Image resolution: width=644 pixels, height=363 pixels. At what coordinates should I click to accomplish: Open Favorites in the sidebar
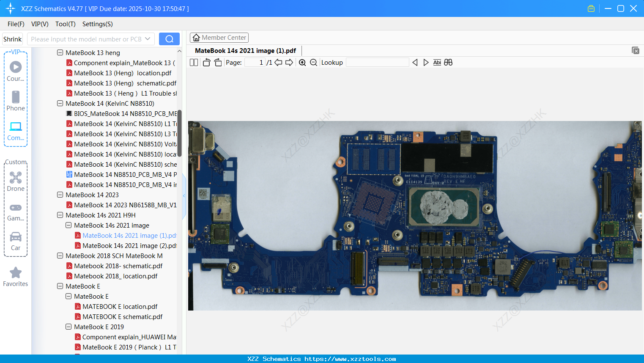[x=16, y=277]
